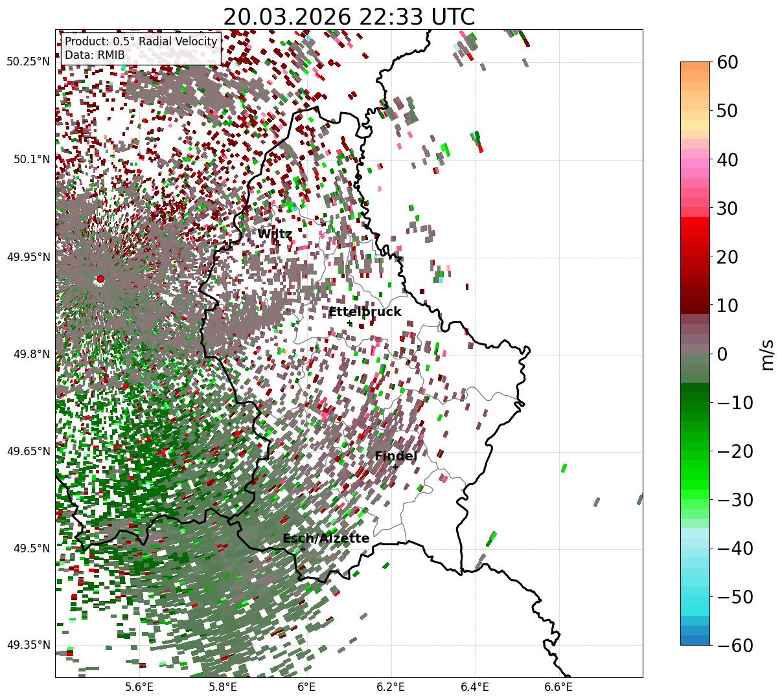Select the 'Product: 0.5° Radial Velocity' label

141,42
